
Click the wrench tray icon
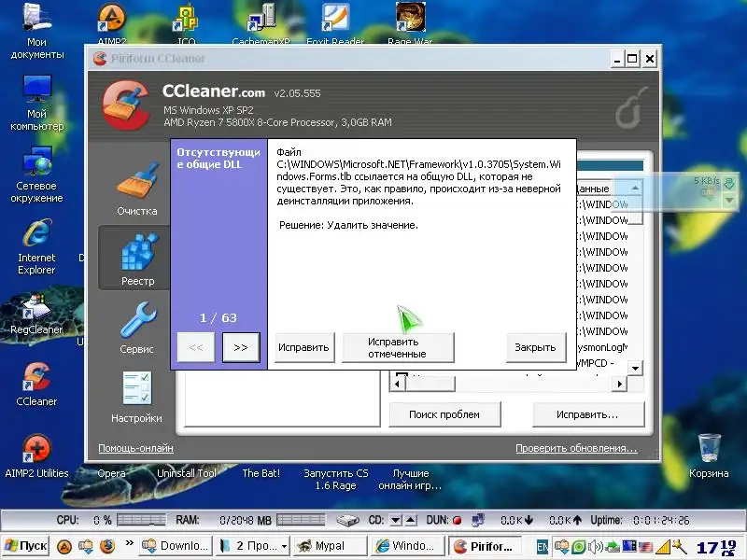[679, 547]
